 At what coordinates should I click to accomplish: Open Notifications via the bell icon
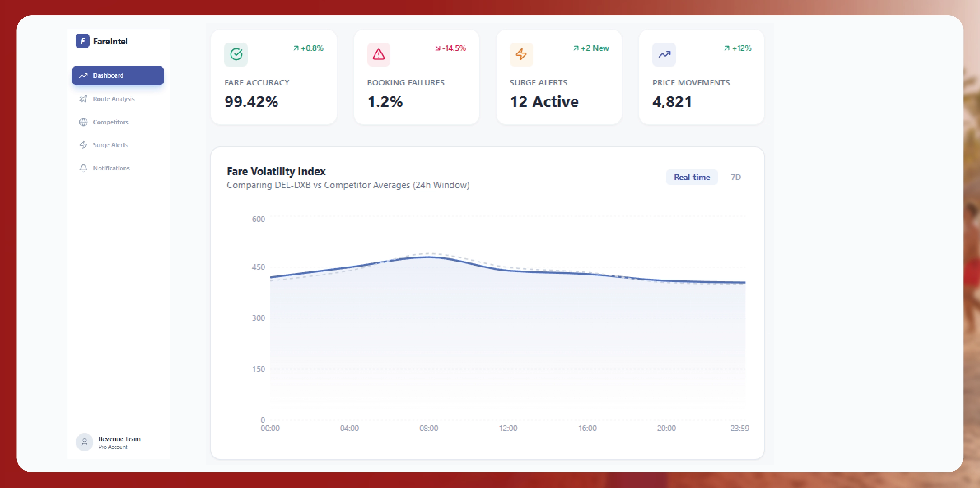83,168
